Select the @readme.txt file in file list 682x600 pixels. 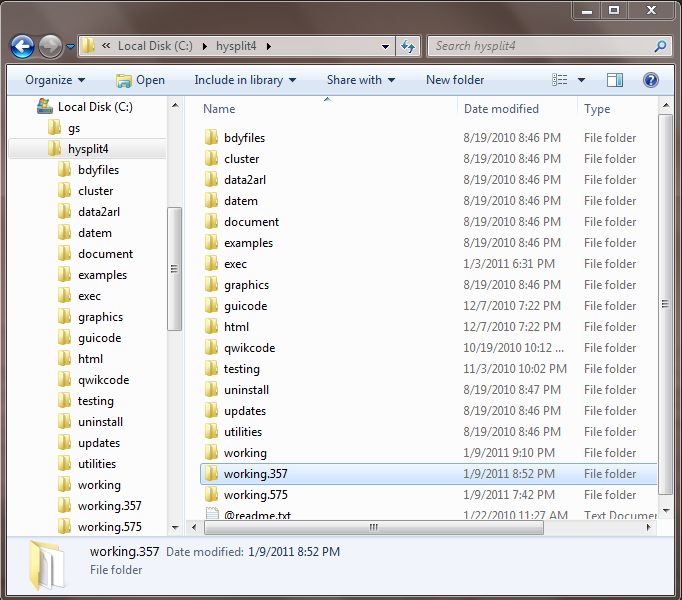pos(257,515)
